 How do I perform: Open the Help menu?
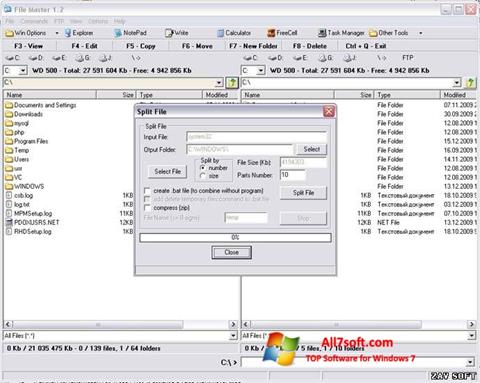[119, 21]
